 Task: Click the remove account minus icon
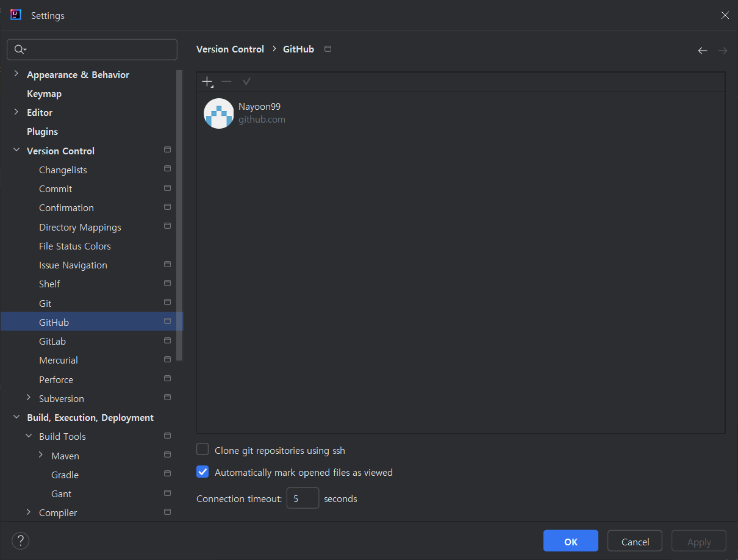click(x=227, y=82)
